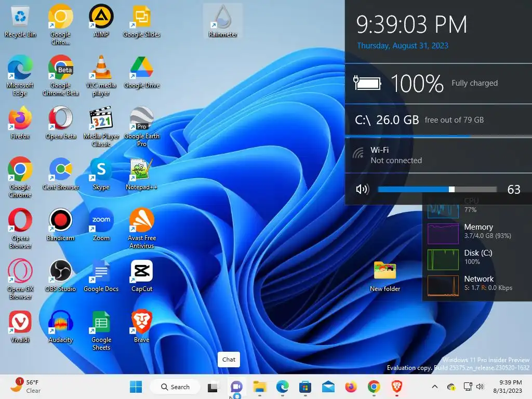
Task: Open the Windows Start menu
Action: click(136, 387)
